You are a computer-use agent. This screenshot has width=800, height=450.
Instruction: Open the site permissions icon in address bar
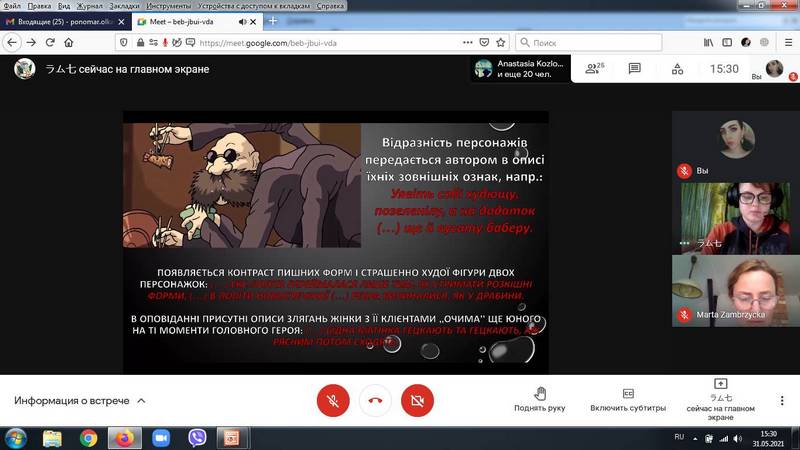[x=153, y=43]
